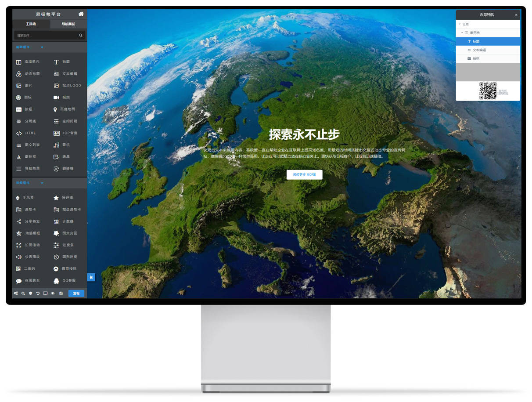This screenshot has height=402, width=532.
Task: Pick the 分隔线 component
Action: coord(26,121)
